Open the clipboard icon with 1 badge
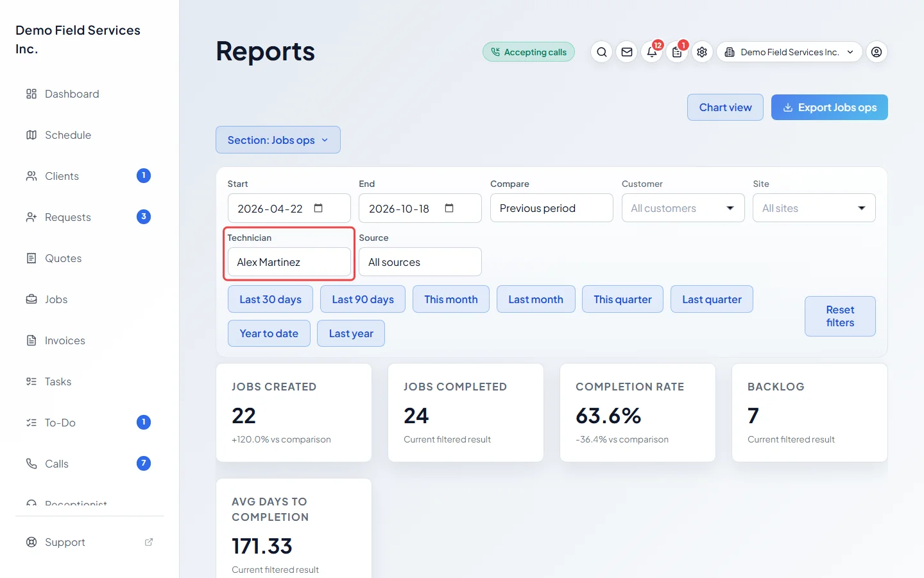 point(677,52)
